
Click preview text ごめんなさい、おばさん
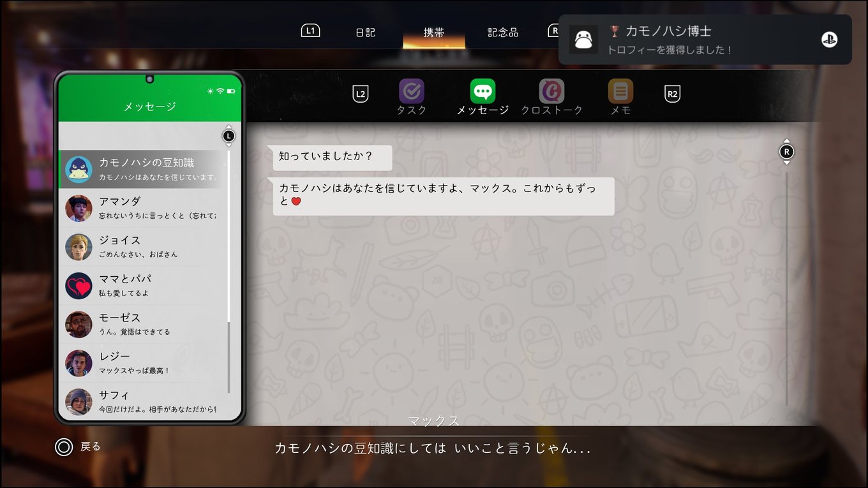(x=138, y=255)
